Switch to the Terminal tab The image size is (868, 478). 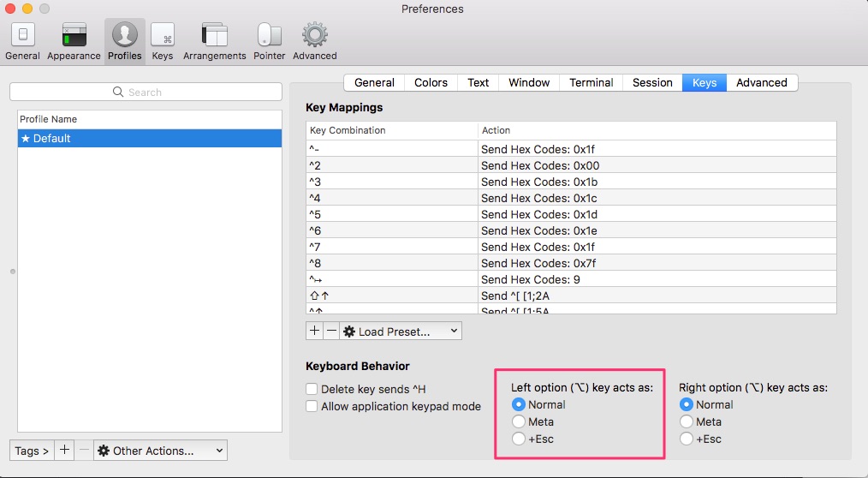592,82
